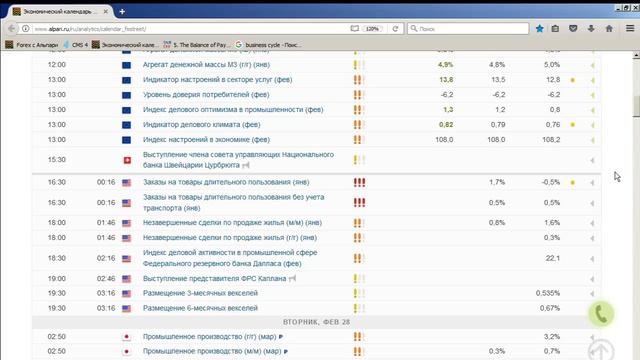
Task: Open the Firefox hamburger menu
Action: [630, 28]
